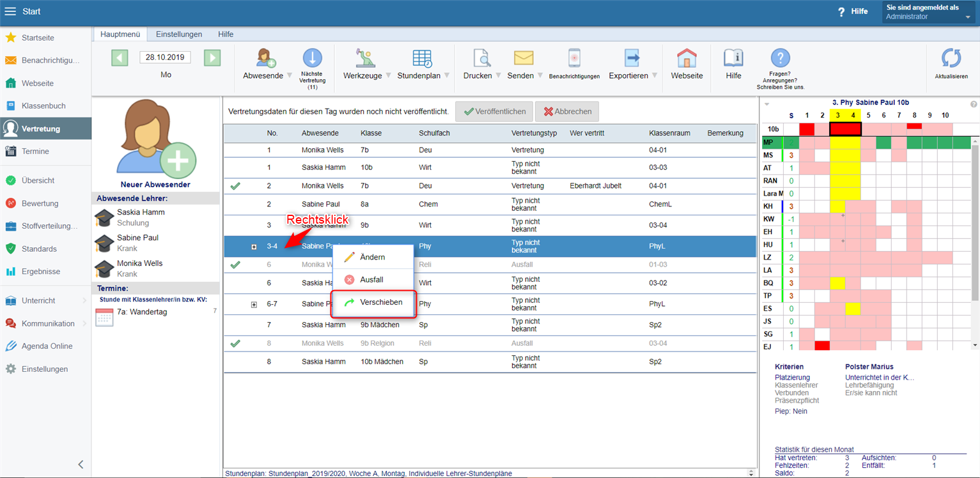Collapse the left sidebar with the chevron
980x478 pixels.
pos(81,465)
